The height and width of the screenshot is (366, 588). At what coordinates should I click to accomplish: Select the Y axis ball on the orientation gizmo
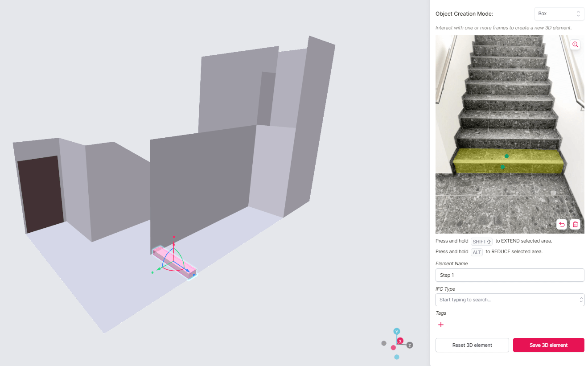tap(397, 331)
